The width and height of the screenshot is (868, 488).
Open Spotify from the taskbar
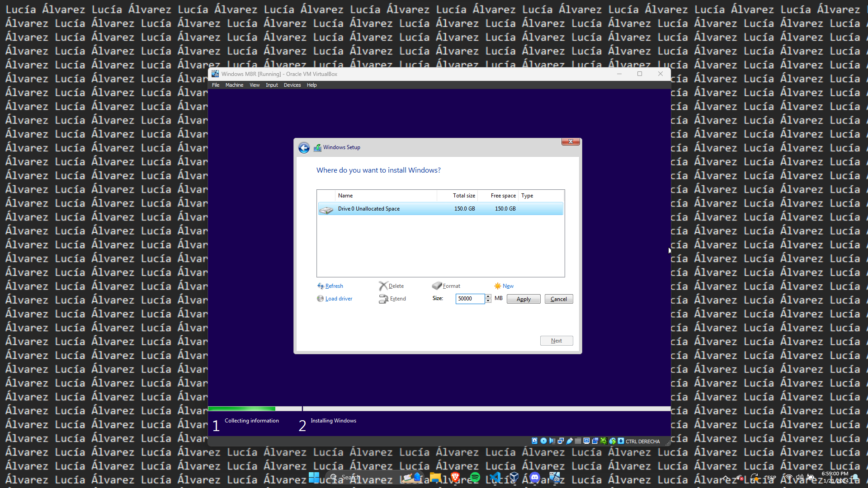(x=475, y=477)
